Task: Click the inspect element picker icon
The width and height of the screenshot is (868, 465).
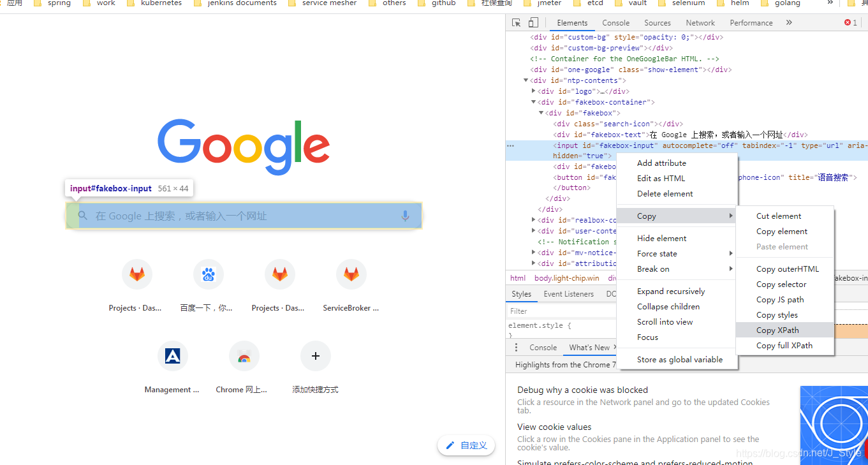Action: coord(517,23)
